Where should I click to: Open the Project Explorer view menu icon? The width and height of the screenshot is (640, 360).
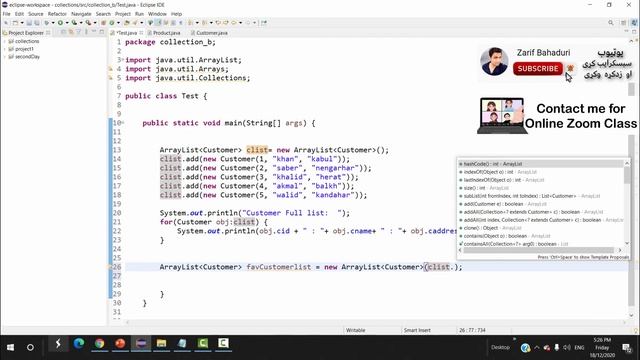click(x=86, y=33)
